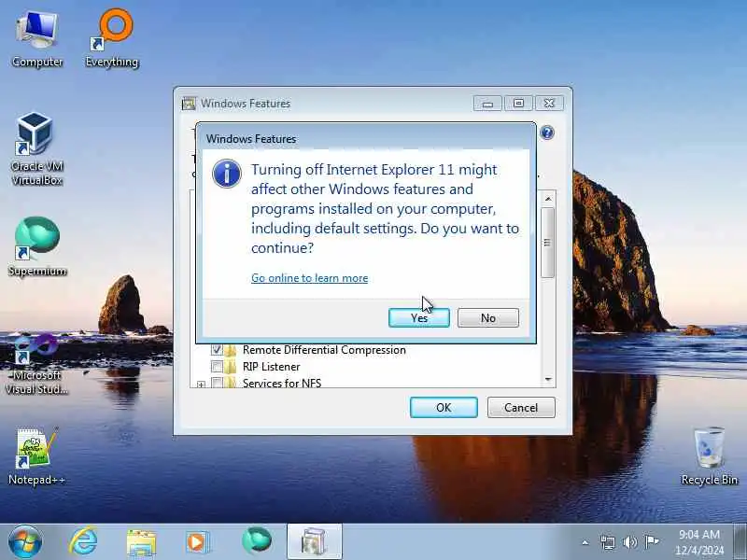Click the Windows Features taskbar button
This screenshot has width=747, height=560.
[x=315, y=542]
